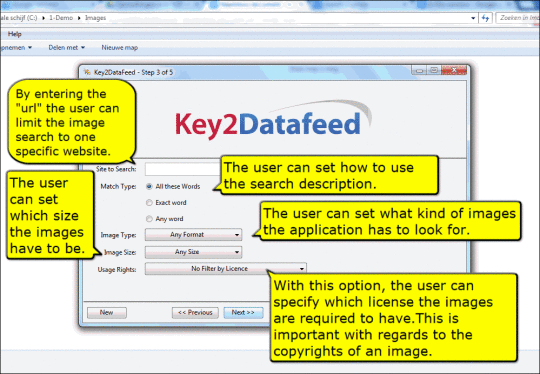This screenshot has width=540, height=374.
Task: Proceed with the Next >> button
Action: [x=243, y=312]
